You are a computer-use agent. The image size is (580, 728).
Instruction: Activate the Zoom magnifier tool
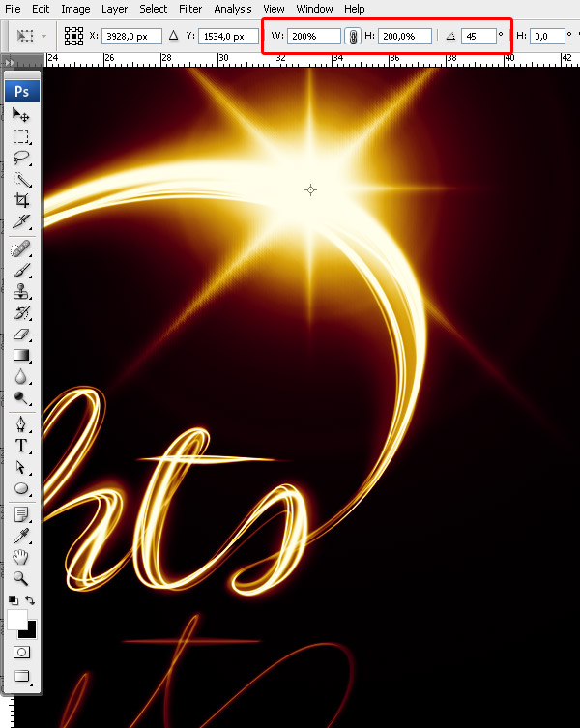[x=21, y=578]
